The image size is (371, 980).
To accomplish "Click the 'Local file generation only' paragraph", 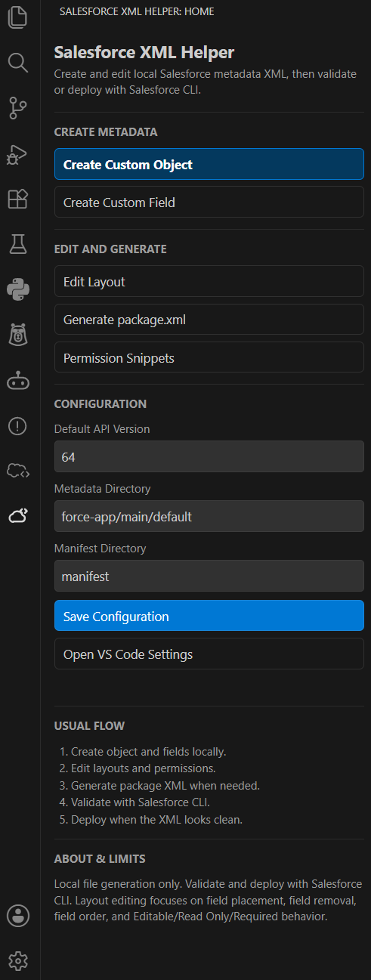I will [209, 900].
